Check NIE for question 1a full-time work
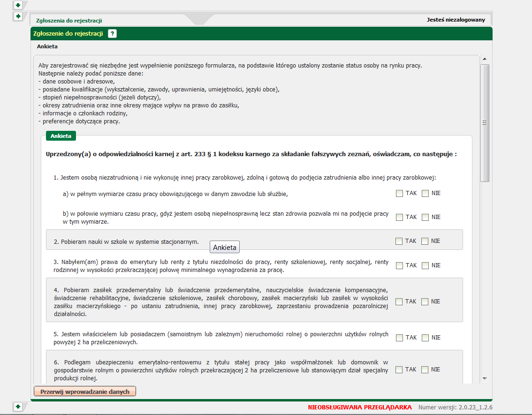Image resolution: width=532 pixels, height=415 pixels. click(x=425, y=193)
